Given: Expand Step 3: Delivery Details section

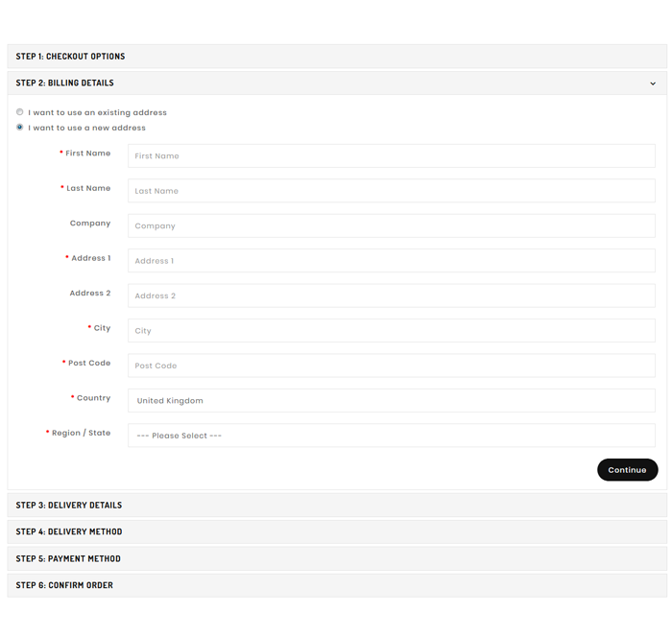Looking at the screenshot, I should pos(69,506).
